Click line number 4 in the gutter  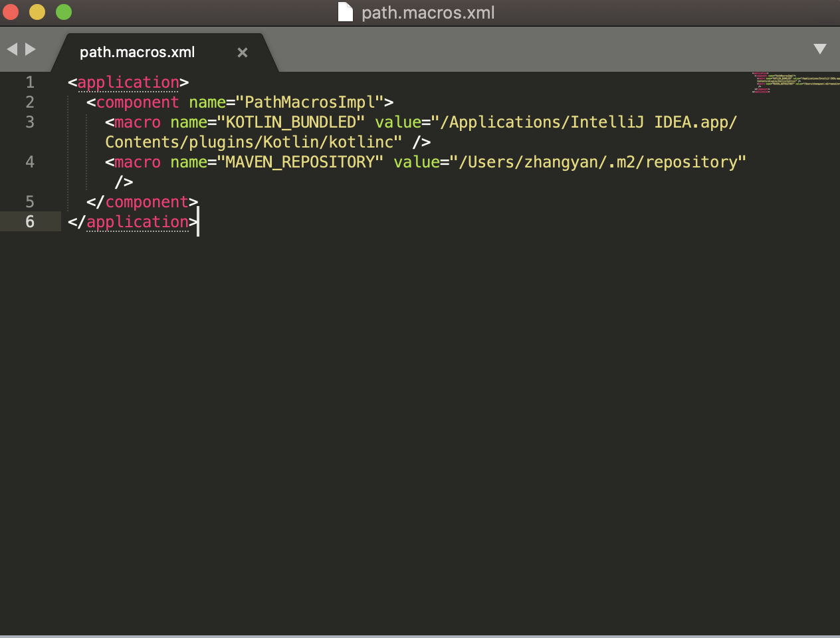pos(30,162)
